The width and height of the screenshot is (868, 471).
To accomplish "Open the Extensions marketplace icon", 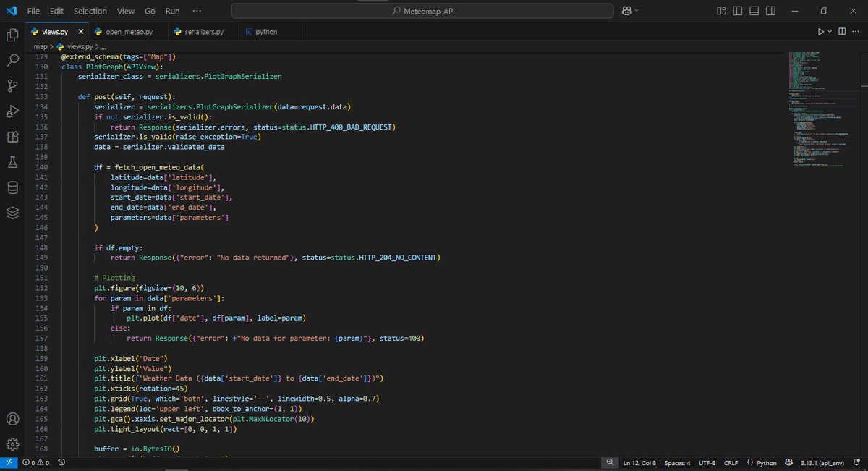I will point(11,136).
